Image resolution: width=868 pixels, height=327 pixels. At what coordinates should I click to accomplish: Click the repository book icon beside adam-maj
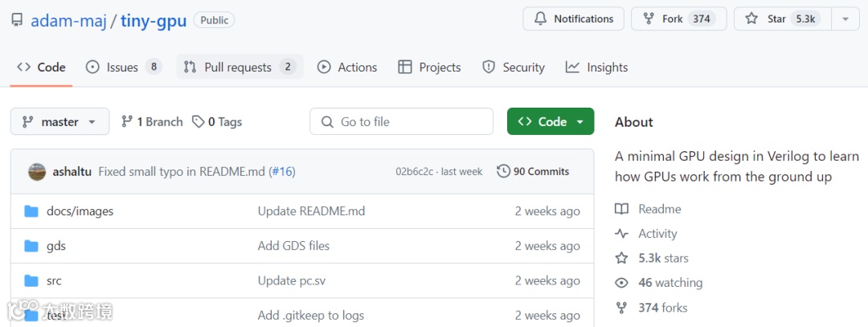[17, 20]
